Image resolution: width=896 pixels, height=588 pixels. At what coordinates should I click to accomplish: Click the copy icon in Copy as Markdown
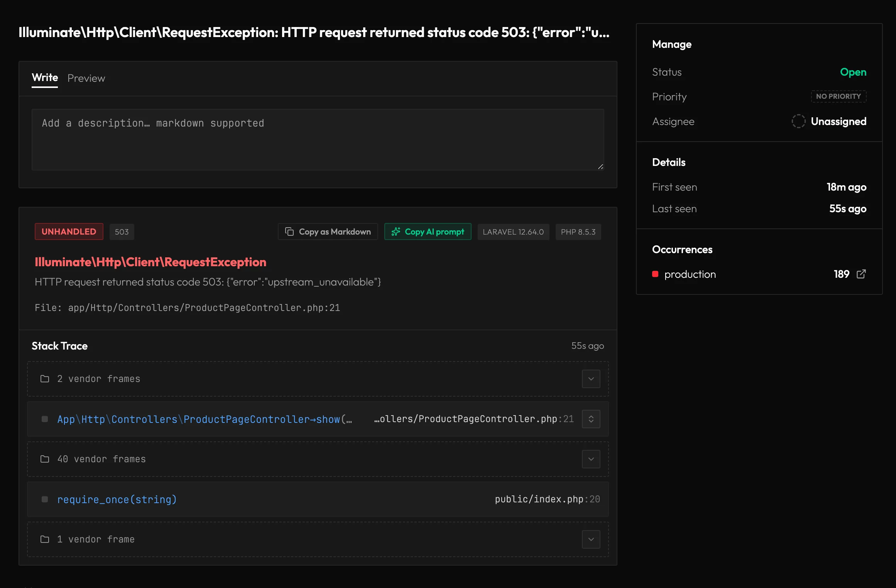pyautogui.click(x=289, y=231)
